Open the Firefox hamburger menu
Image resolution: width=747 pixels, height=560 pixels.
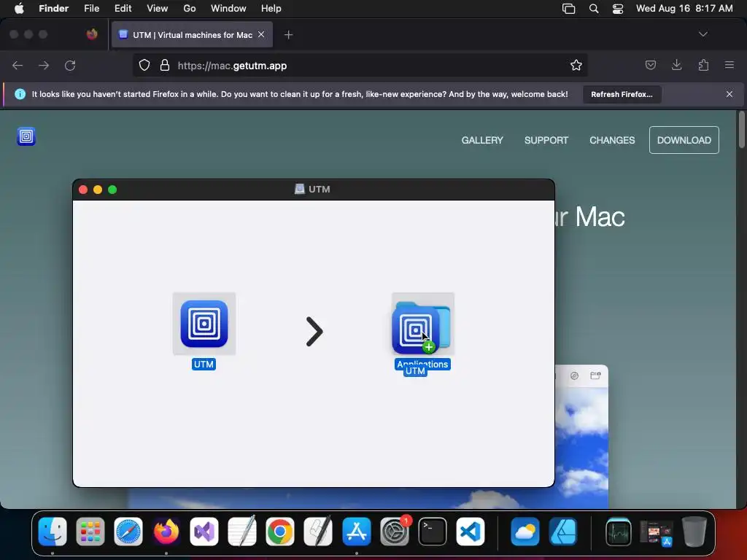pyautogui.click(x=729, y=65)
